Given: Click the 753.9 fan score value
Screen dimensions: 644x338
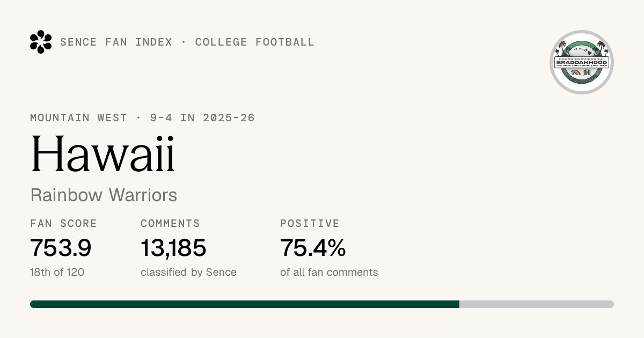Looking at the screenshot, I should [61, 248].
